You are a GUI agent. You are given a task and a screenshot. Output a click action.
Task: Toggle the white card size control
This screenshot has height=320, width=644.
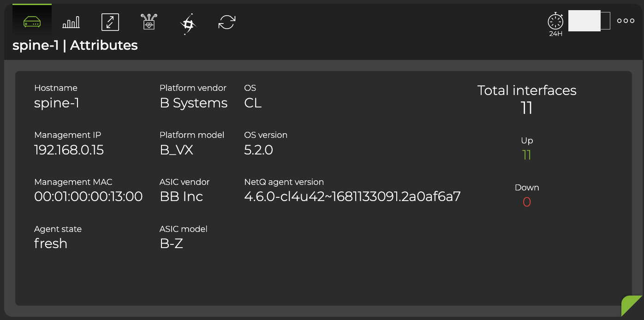tap(584, 21)
